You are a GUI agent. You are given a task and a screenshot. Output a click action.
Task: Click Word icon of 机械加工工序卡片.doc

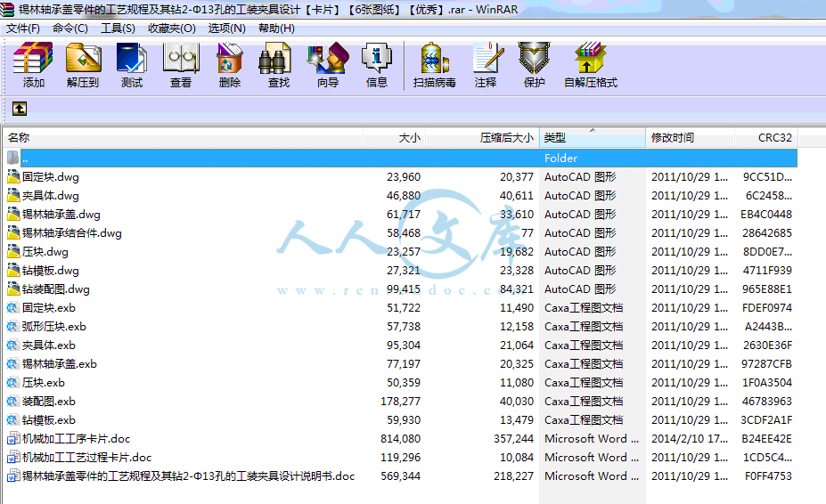tap(13, 439)
